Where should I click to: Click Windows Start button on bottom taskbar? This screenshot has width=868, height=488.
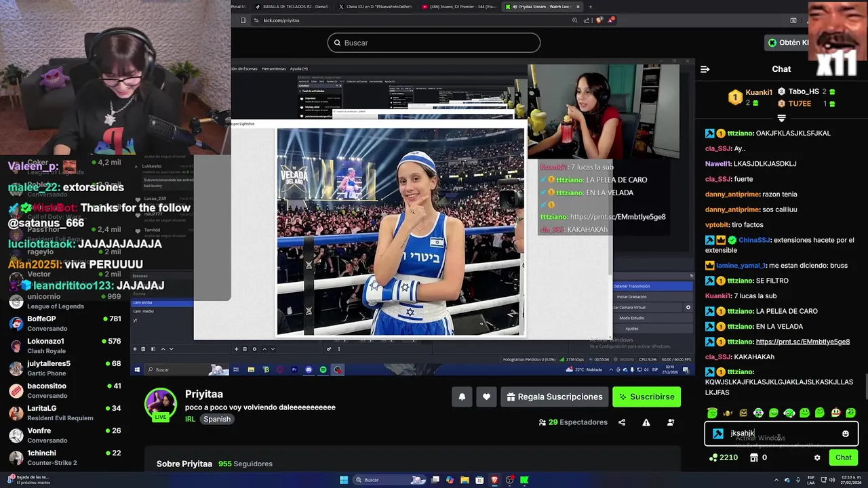pyautogui.click(x=344, y=480)
